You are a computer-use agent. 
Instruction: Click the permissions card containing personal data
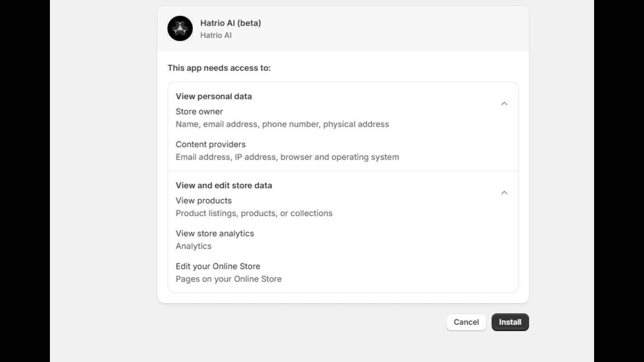pyautogui.click(x=343, y=127)
